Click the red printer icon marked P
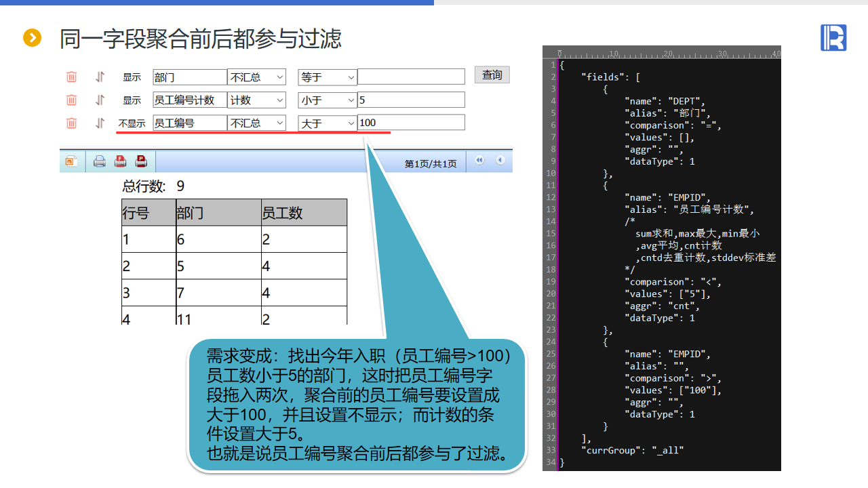This screenshot has width=868, height=488. coord(141,161)
